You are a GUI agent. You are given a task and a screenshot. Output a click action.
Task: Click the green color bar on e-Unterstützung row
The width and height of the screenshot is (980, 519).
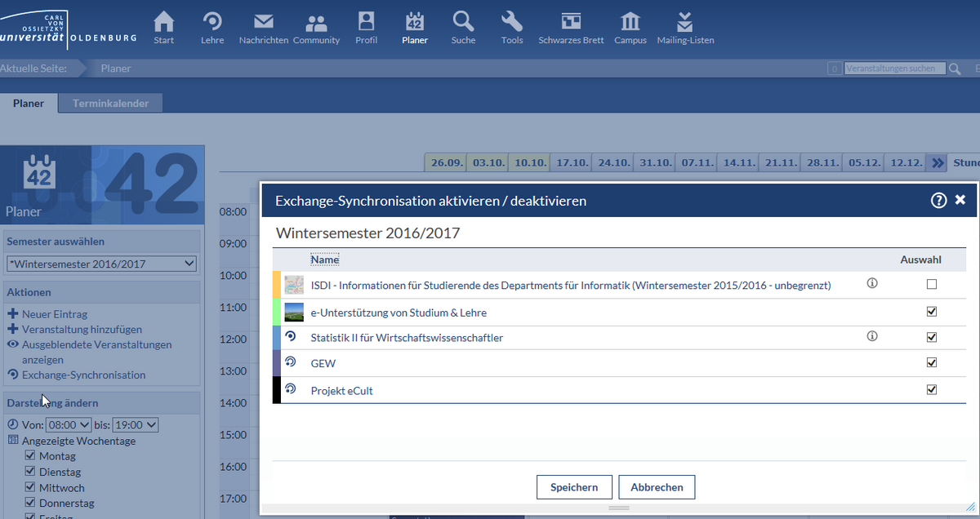tap(277, 311)
